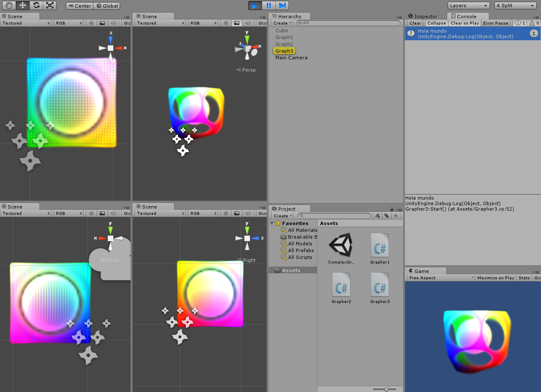Switch to the Inspector tab
Image resolution: width=541 pixels, height=392 pixels.
point(426,16)
